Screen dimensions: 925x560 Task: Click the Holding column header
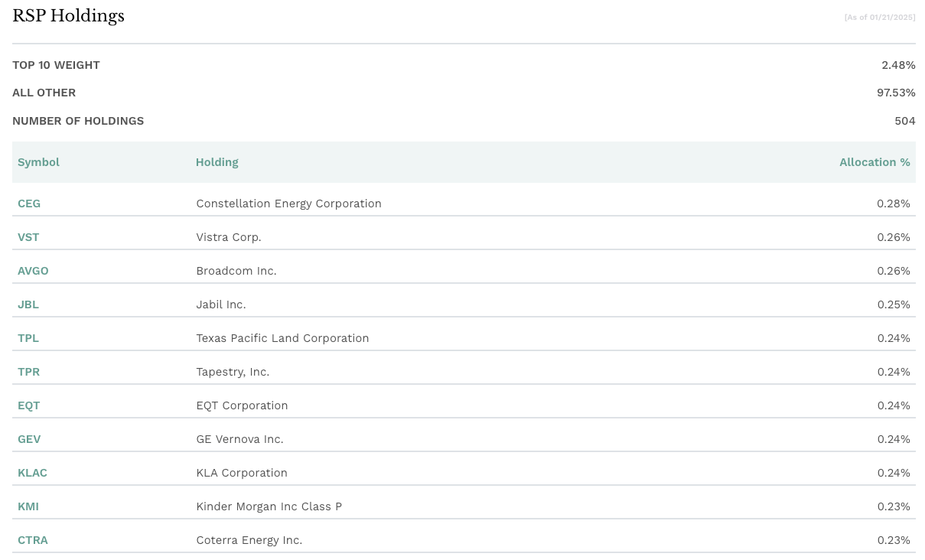(217, 162)
